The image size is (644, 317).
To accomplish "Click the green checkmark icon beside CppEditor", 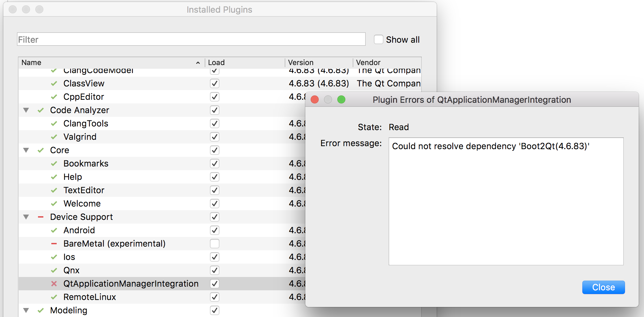I will (x=54, y=97).
